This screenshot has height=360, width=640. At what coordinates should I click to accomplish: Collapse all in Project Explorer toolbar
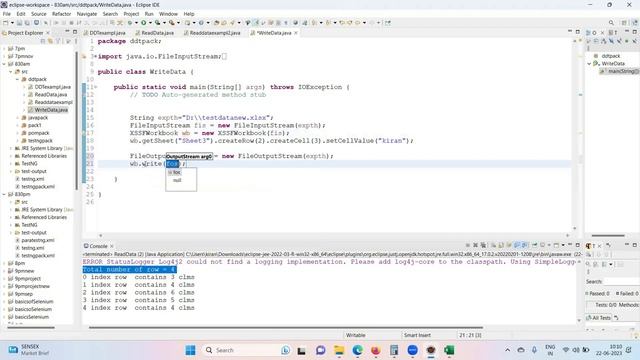pos(42,41)
